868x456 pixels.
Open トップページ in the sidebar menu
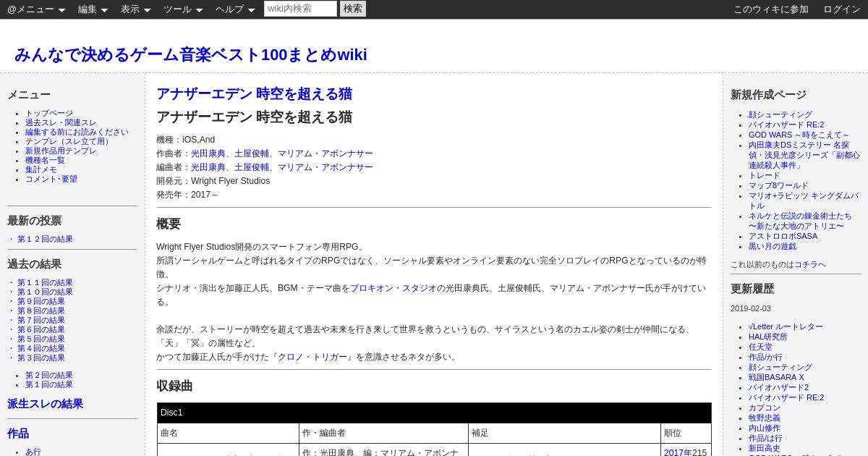49,114
